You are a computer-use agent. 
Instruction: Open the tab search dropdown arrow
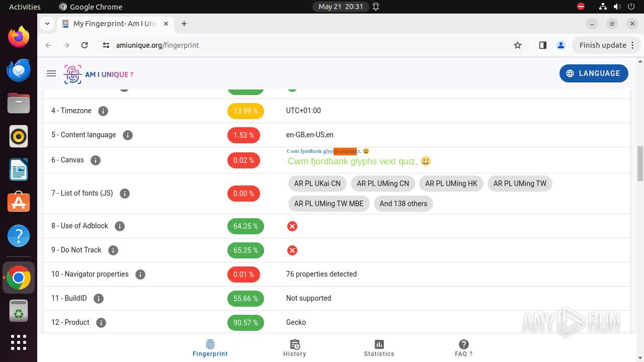47,24
